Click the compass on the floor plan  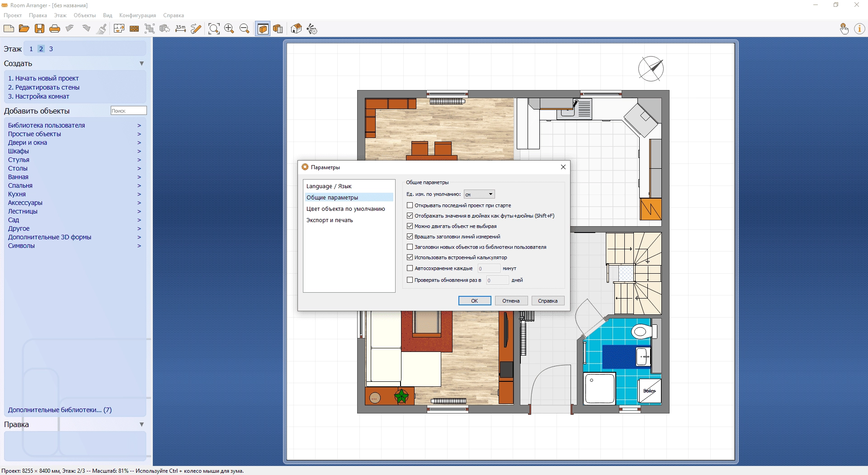[x=651, y=69]
